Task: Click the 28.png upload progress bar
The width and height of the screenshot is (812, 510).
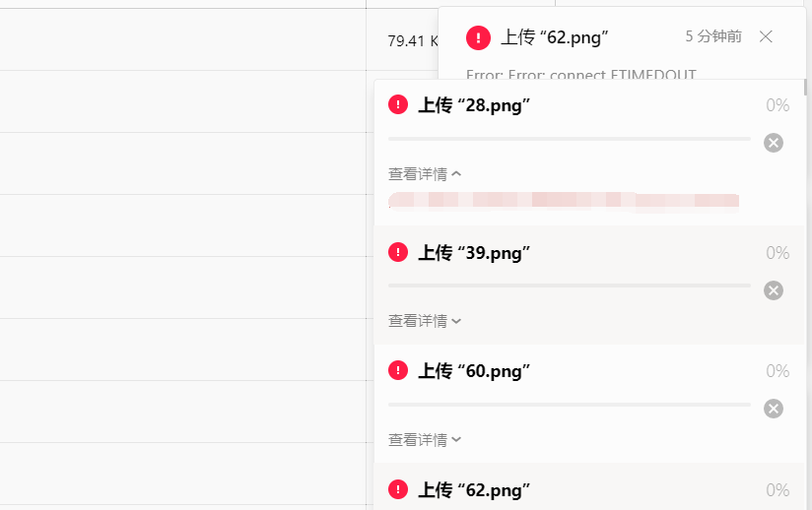Action: tap(570, 139)
